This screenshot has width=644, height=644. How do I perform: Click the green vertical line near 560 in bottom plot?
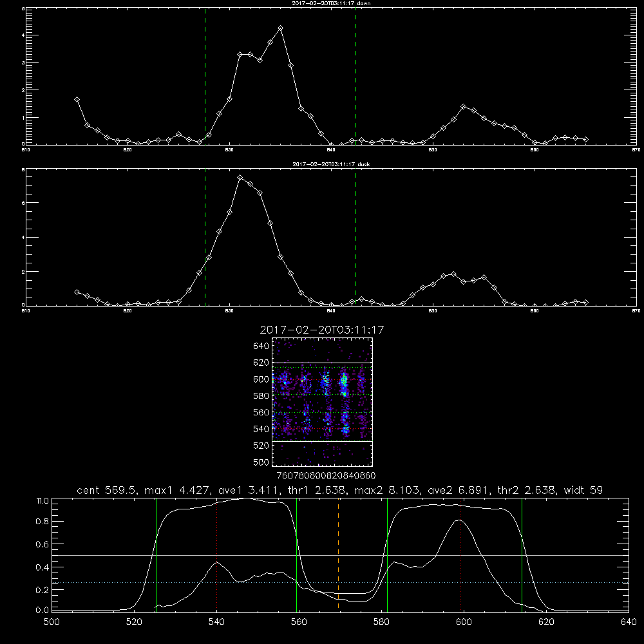point(296,554)
